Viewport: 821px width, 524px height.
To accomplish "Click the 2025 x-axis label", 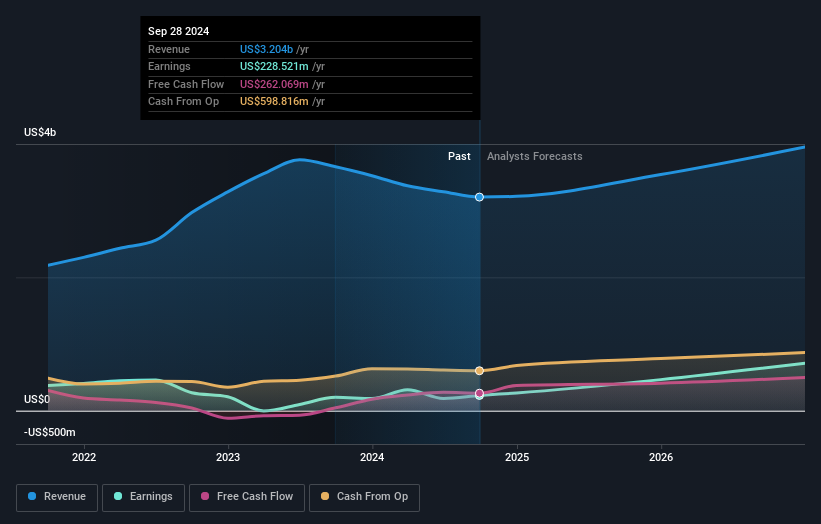I will click(517, 457).
